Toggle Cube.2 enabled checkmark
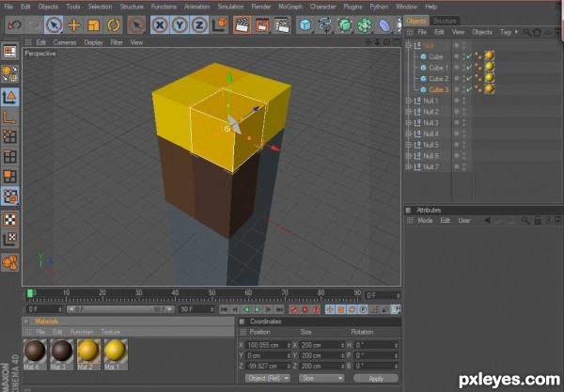Image resolution: width=564 pixels, height=392 pixels. tap(469, 79)
